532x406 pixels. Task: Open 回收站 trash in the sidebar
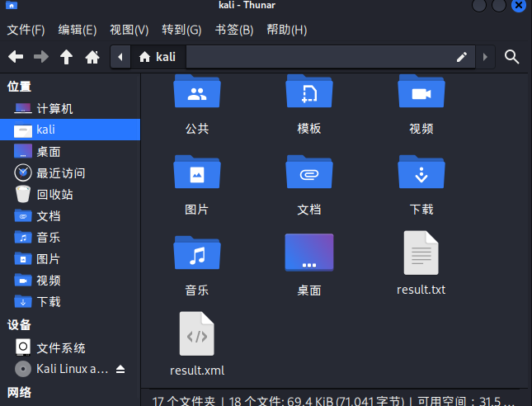70,195
